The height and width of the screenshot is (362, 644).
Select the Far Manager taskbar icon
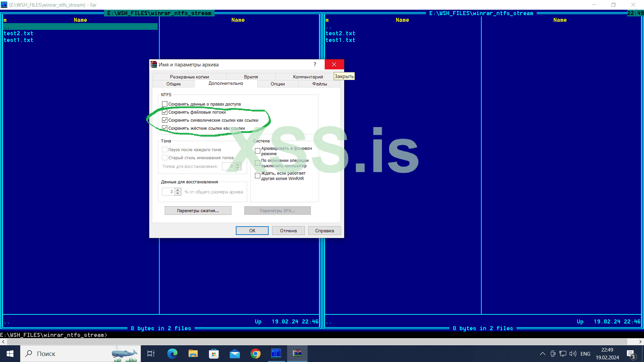pos(276,353)
